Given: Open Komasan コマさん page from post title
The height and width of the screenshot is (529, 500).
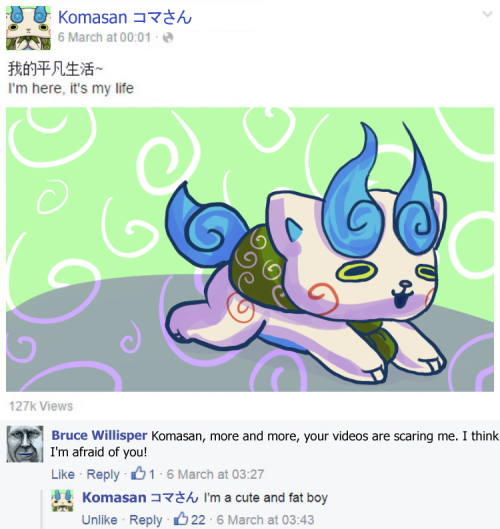Looking at the screenshot, I should click(x=125, y=17).
